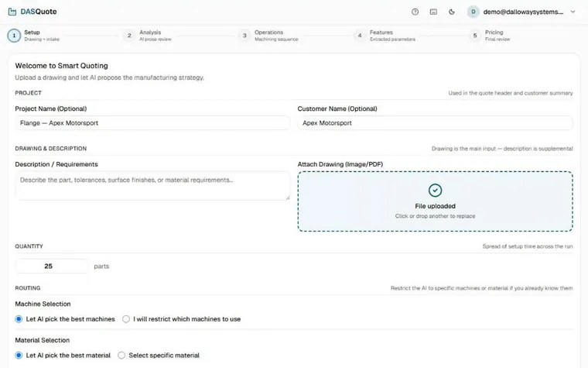
Task: Click the 'Spread of setup time across the run' hint
Action: click(528, 246)
